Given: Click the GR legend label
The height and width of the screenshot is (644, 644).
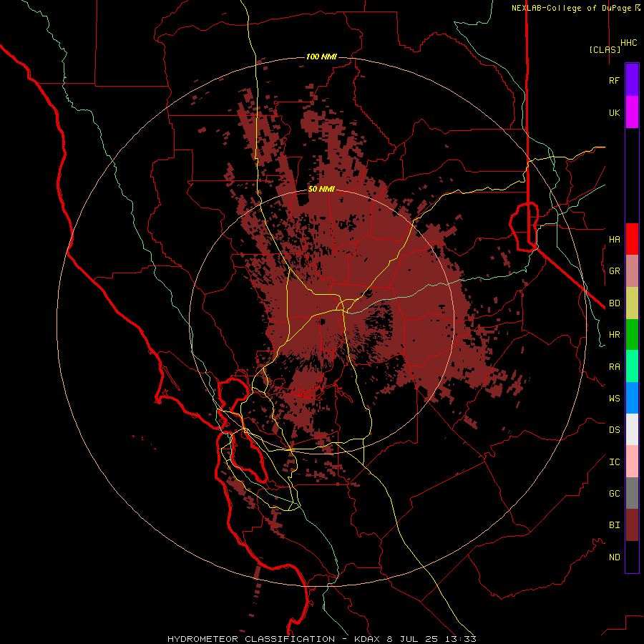Looking at the screenshot, I should (x=615, y=271).
